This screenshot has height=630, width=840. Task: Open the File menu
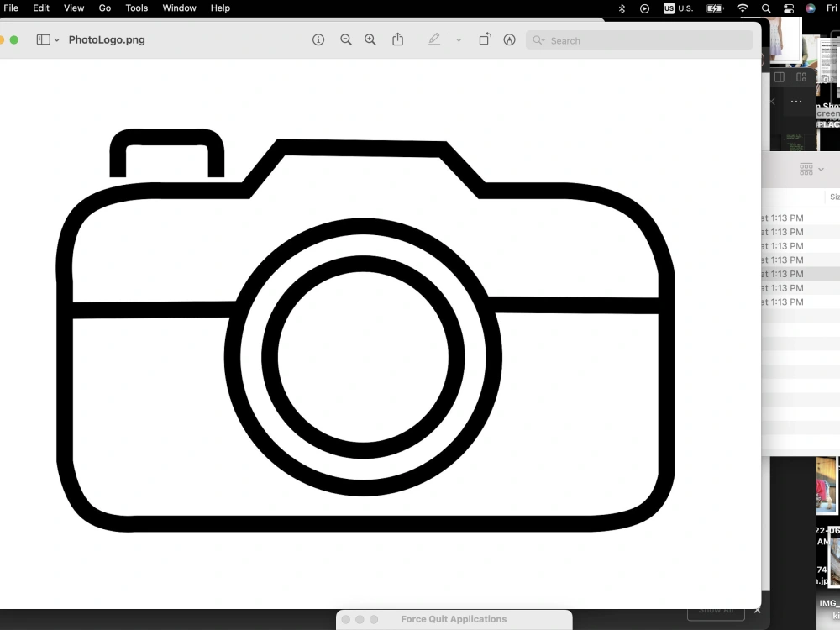click(x=11, y=8)
